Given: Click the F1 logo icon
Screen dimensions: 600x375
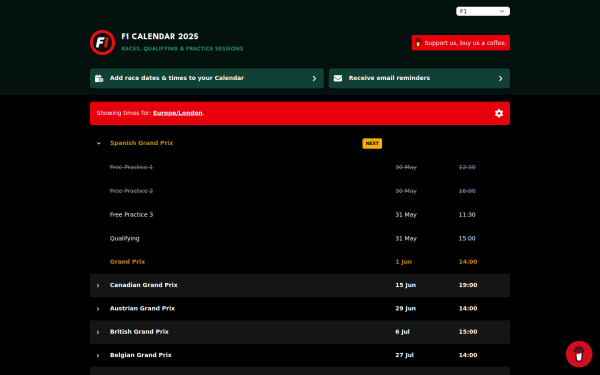Looking at the screenshot, I should click(102, 42).
